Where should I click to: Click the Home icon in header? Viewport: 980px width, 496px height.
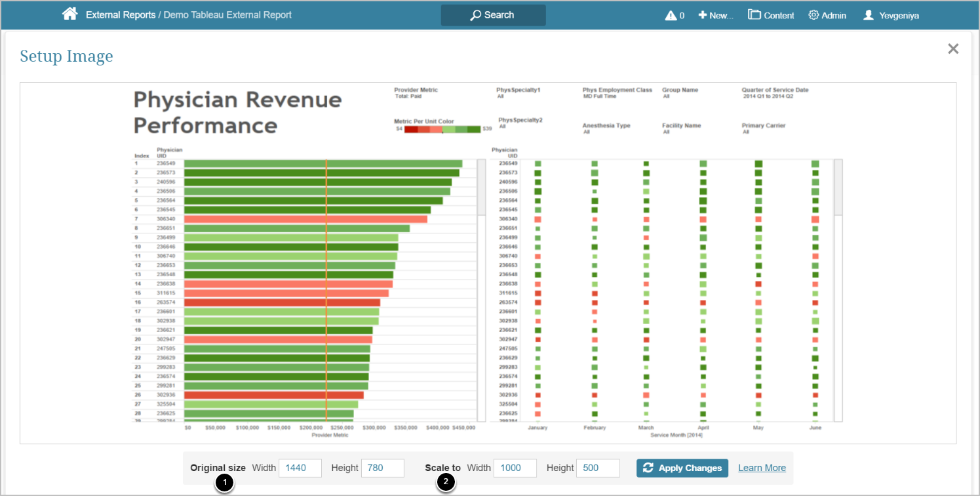tap(70, 14)
